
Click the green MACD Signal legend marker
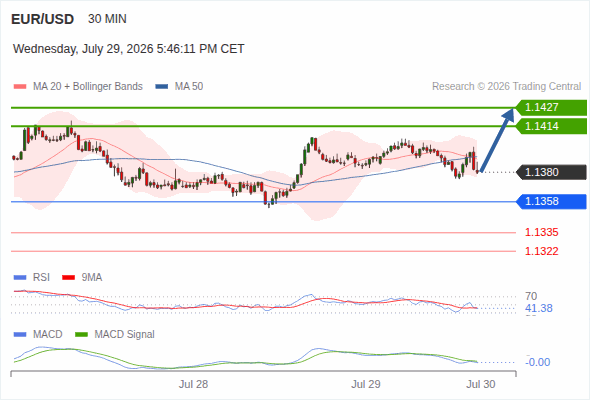click(82, 335)
